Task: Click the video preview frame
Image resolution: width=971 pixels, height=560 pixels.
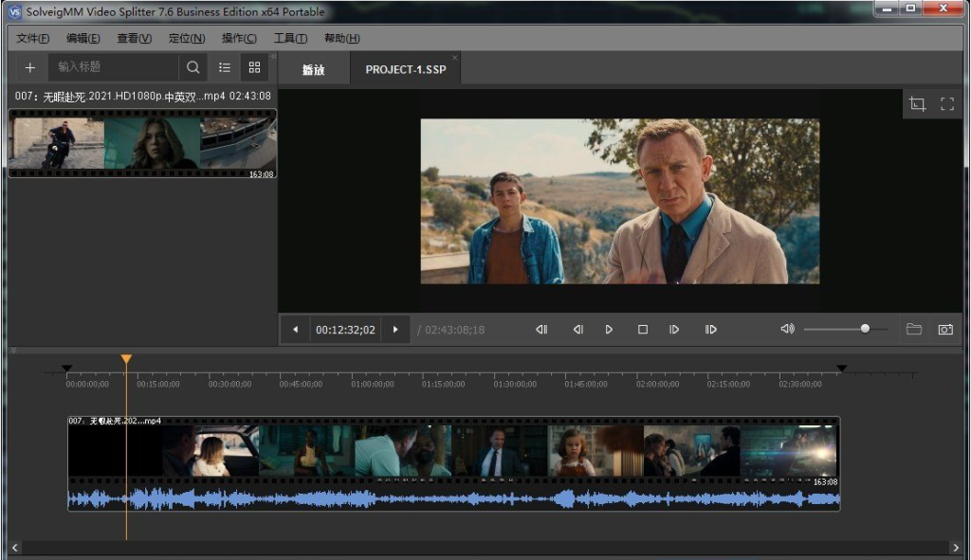Action: point(620,201)
